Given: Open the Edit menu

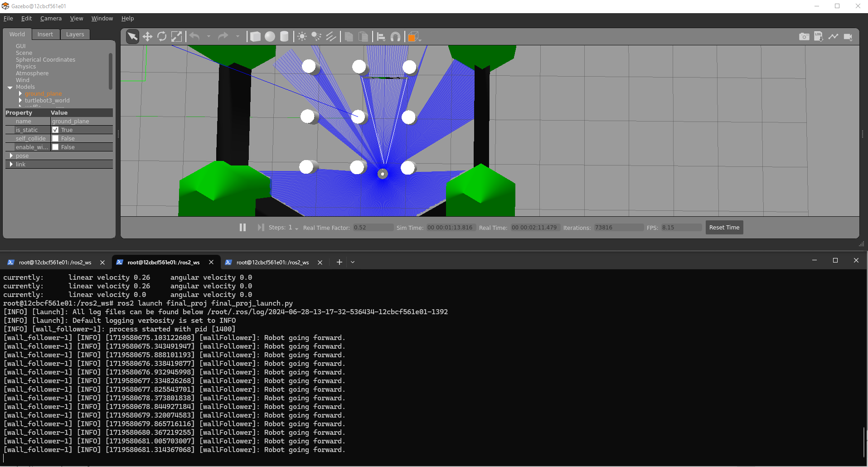Looking at the screenshot, I should pyautogui.click(x=26, y=19).
